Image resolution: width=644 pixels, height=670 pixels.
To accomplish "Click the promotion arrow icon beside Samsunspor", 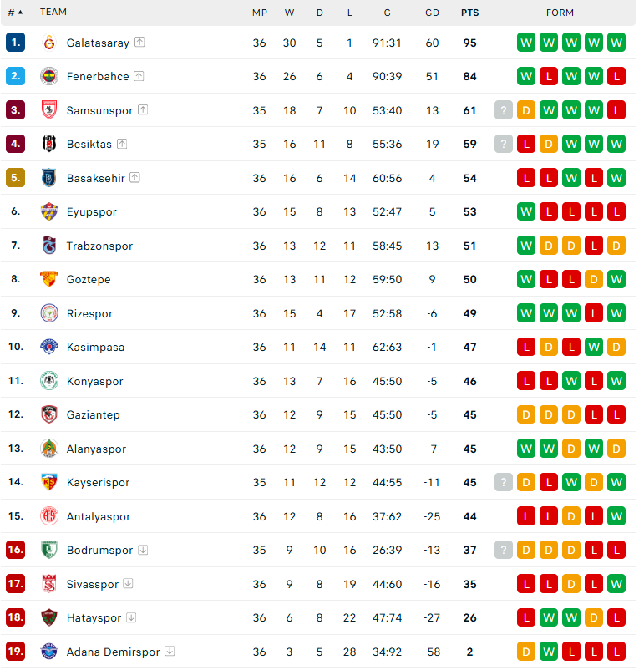I will (143, 109).
